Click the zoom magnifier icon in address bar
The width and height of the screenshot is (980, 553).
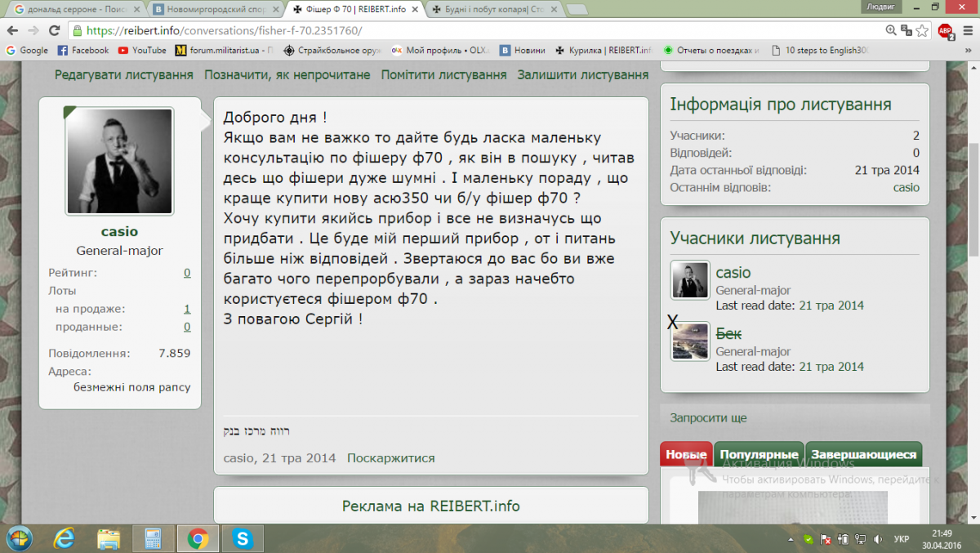892,31
